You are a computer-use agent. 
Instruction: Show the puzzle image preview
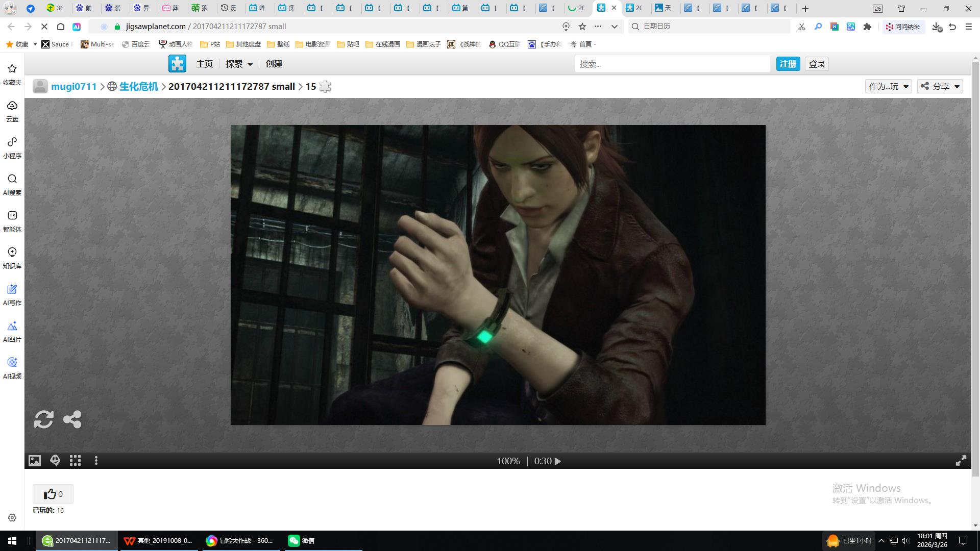34,461
